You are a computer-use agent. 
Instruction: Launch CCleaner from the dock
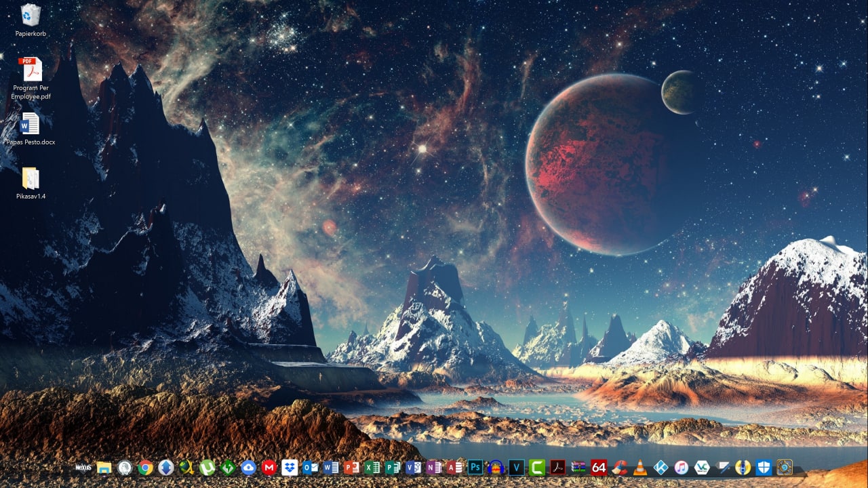[x=620, y=468]
